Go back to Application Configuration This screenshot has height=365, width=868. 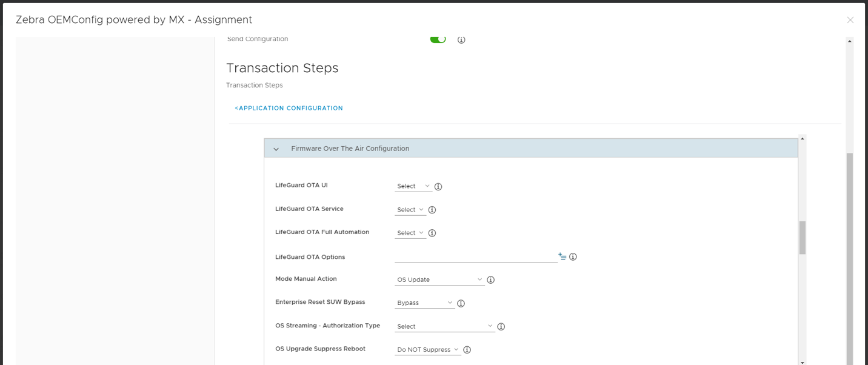[289, 109]
